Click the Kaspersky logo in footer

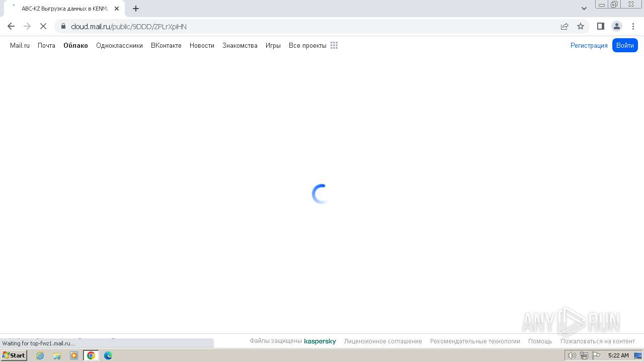(320, 341)
